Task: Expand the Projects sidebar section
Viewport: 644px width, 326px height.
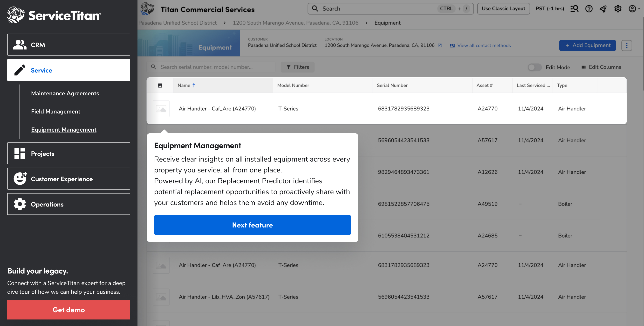Action: pos(69,154)
